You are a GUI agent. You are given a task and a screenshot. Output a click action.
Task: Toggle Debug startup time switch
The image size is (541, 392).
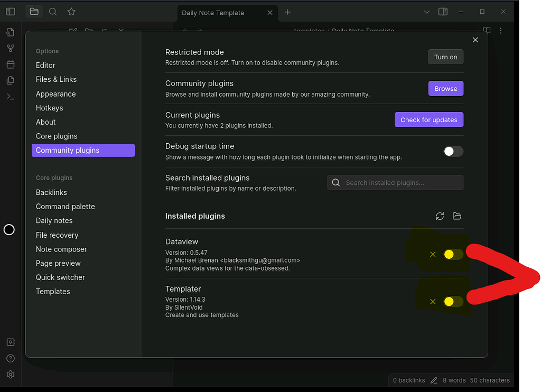pyautogui.click(x=453, y=151)
